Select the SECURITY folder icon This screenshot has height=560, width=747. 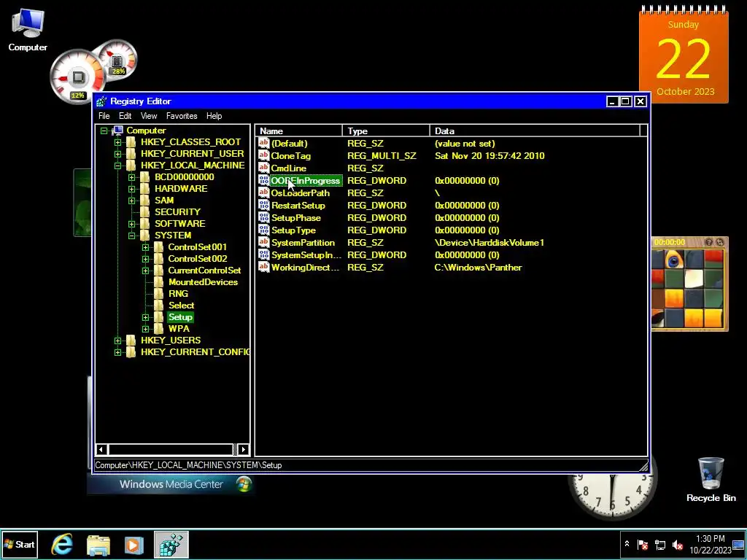(x=145, y=212)
